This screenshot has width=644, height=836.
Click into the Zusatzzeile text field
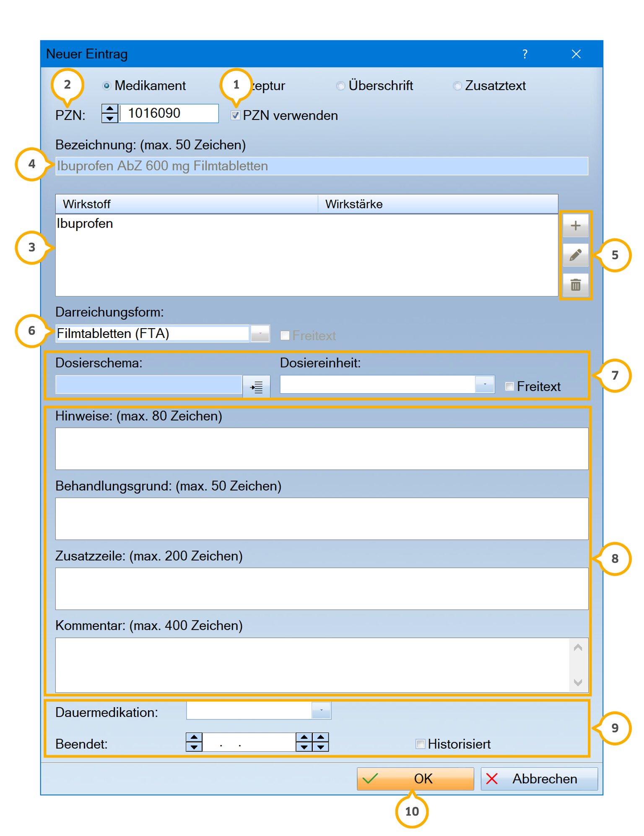pos(322,589)
